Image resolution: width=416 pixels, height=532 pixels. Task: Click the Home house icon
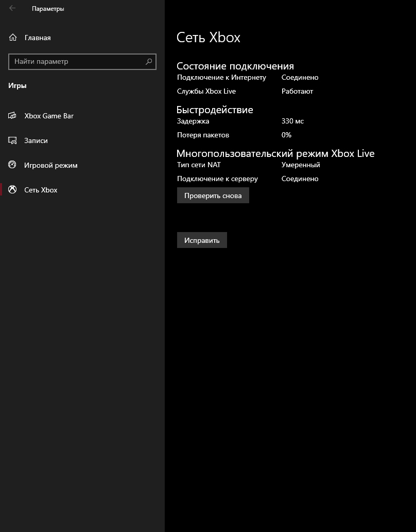(x=12, y=38)
